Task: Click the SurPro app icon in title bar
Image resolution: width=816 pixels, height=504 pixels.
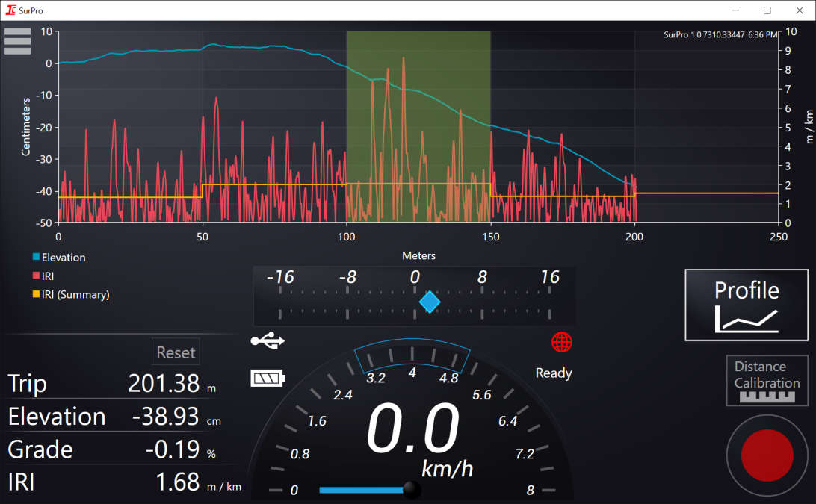Action: (10, 10)
